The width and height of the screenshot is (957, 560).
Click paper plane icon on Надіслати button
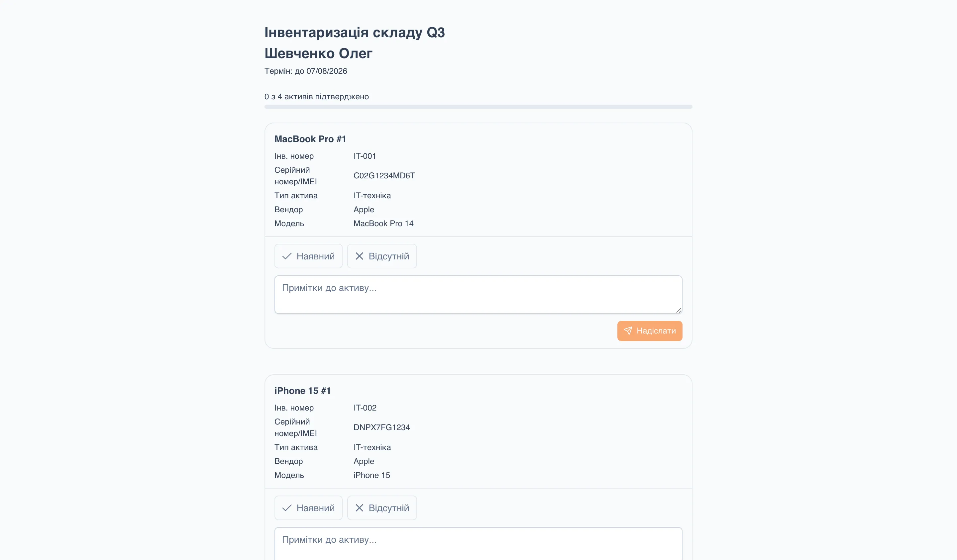(628, 331)
